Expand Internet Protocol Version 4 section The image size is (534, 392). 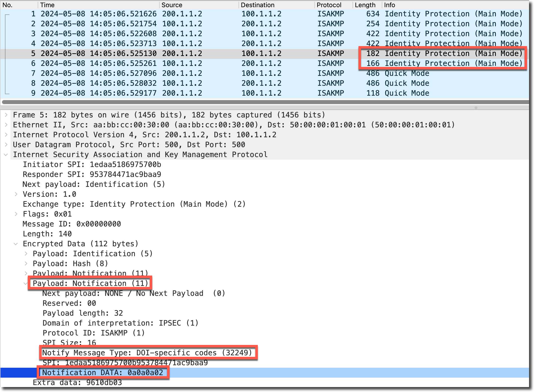point(6,135)
